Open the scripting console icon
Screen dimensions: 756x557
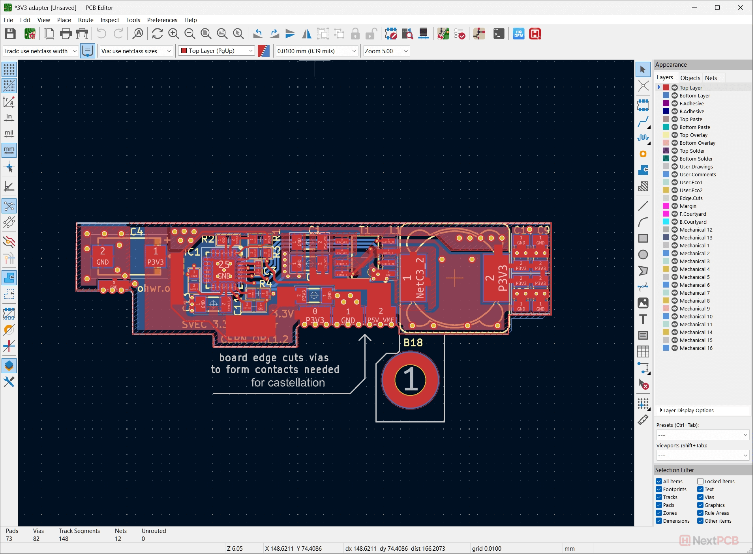pos(499,34)
